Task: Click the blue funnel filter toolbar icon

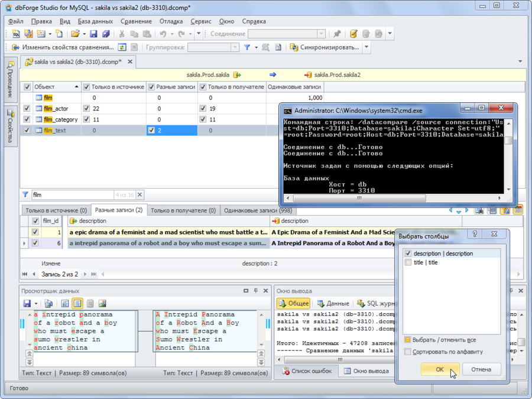Action: (x=247, y=47)
